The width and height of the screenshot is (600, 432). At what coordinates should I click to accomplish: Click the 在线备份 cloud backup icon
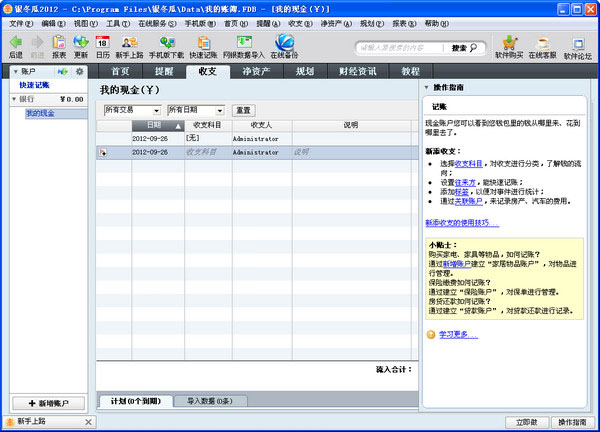pyautogui.click(x=284, y=45)
